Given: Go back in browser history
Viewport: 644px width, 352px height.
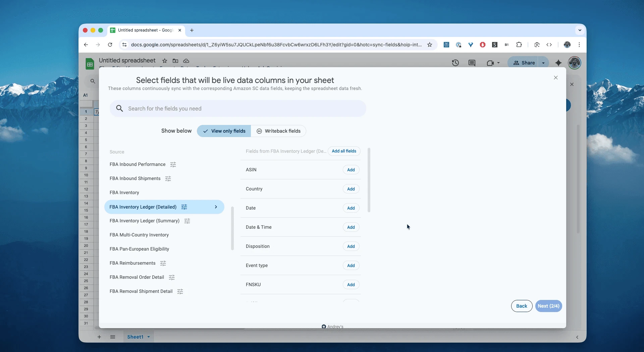Looking at the screenshot, I should tap(86, 45).
